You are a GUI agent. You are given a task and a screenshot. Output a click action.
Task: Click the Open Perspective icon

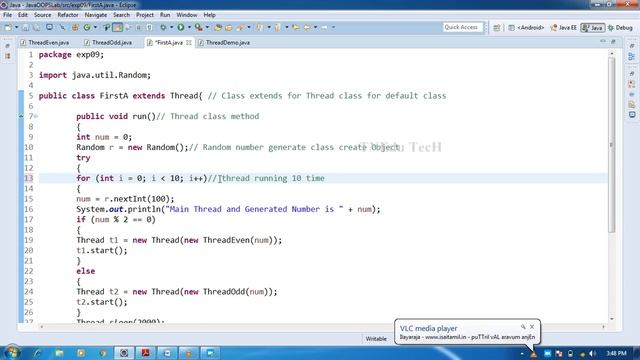pos(497,28)
